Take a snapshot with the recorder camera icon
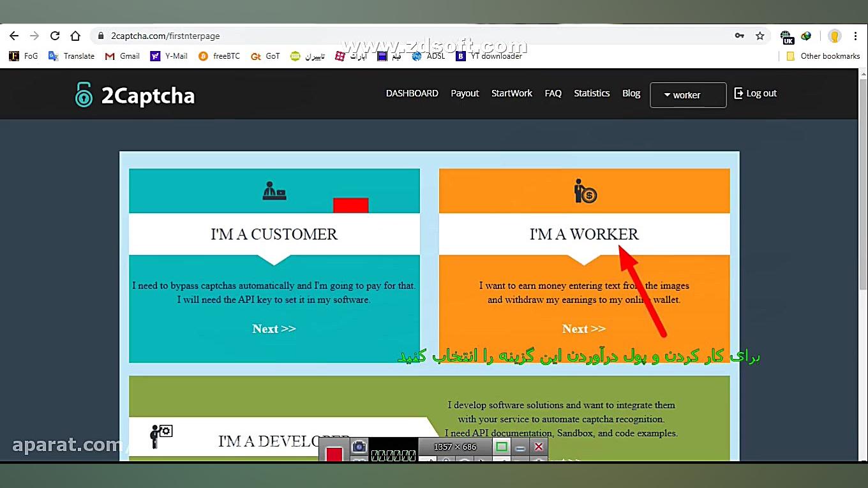The width and height of the screenshot is (868, 488). click(359, 447)
